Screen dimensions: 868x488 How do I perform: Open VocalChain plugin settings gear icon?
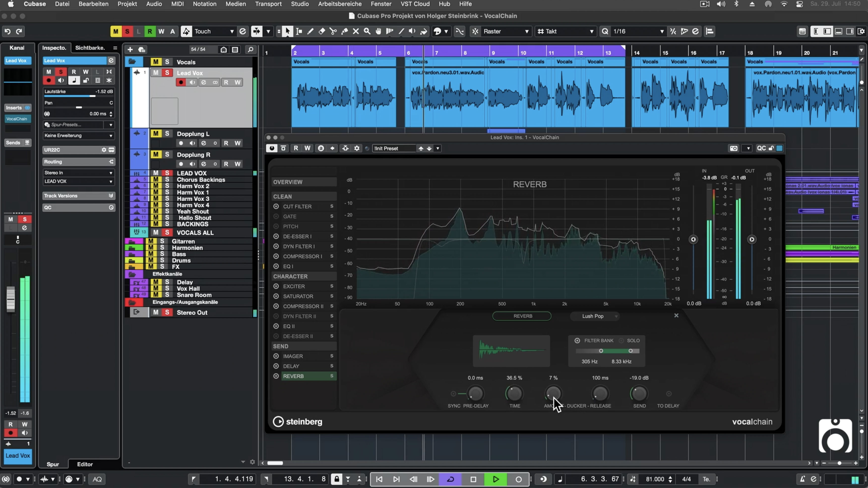(x=357, y=148)
